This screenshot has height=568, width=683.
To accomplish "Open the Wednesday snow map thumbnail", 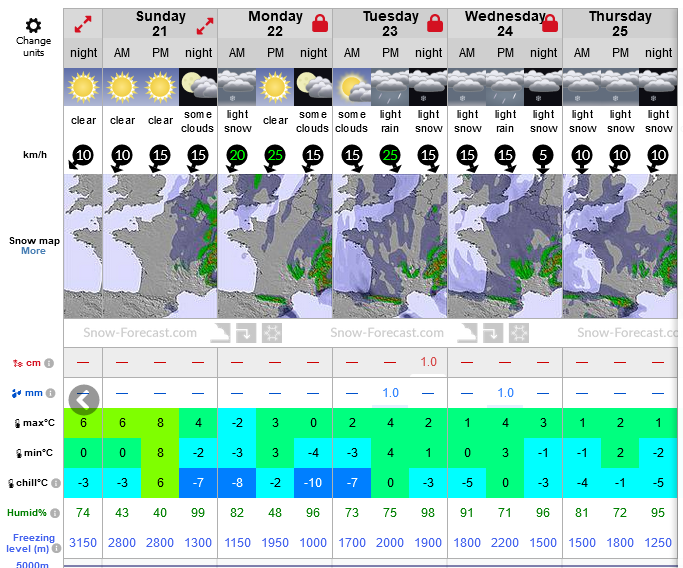I will (505, 246).
